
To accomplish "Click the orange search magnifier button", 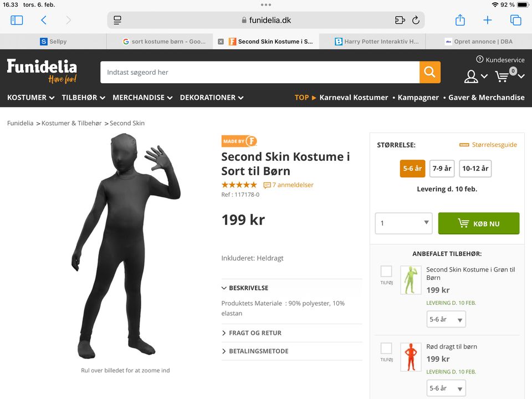I will click(x=429, y=72).
